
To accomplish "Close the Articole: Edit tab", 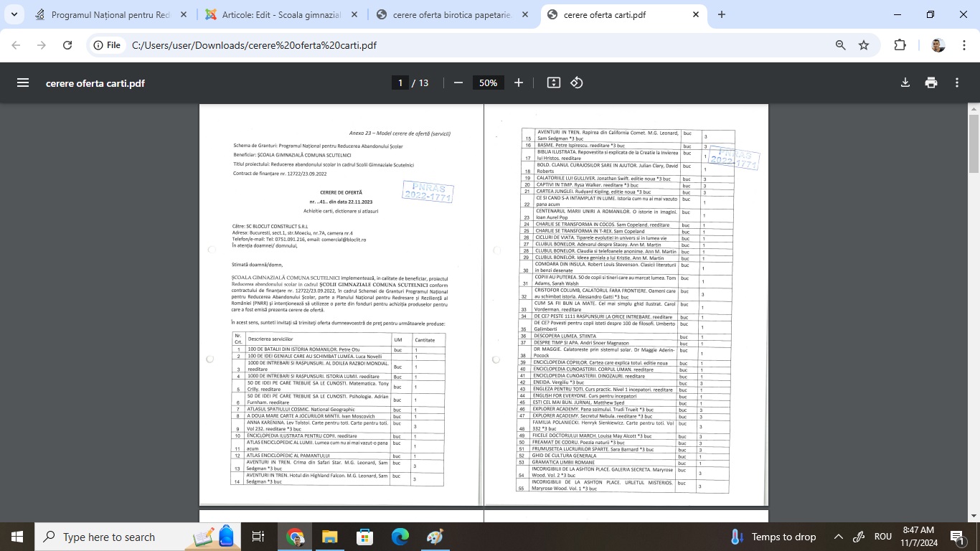I will tap(355, 14).
